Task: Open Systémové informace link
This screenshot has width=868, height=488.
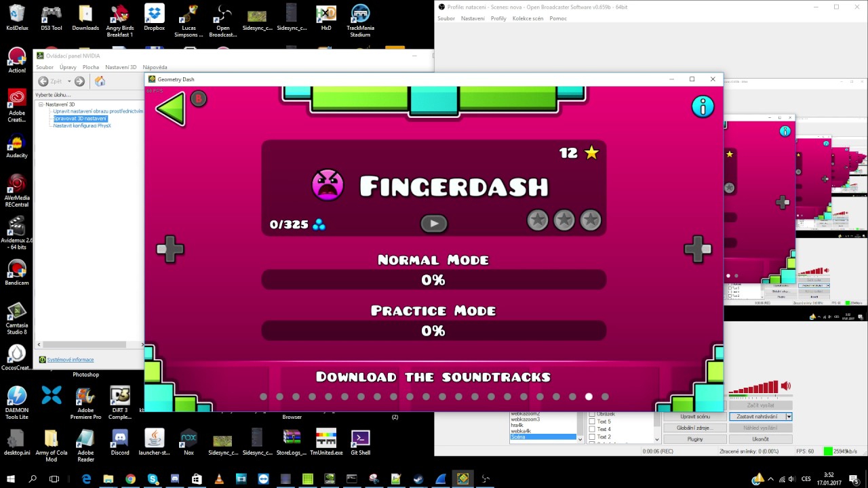Action: click(x=71, y=360)
